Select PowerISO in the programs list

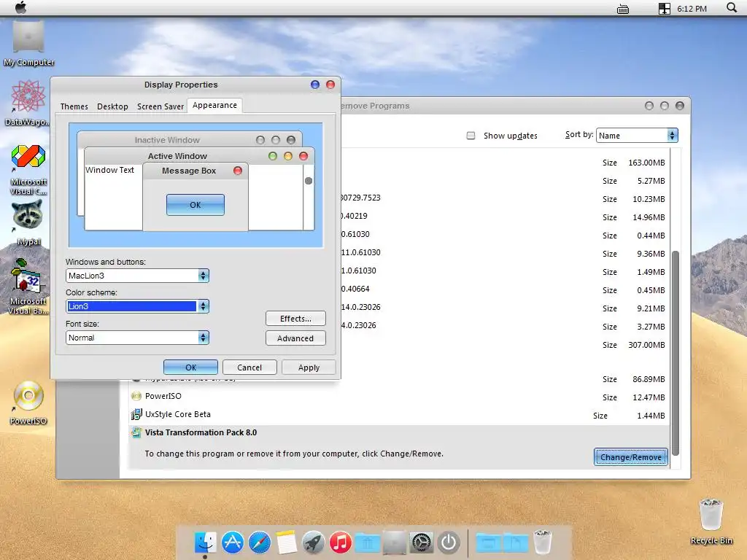[x=163, y=396]
